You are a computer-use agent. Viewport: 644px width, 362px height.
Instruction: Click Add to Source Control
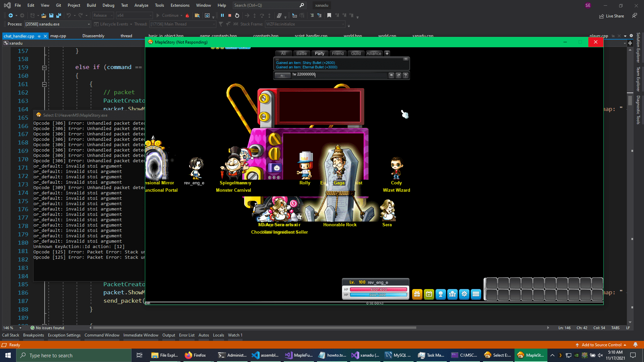[x=601, y=345]
